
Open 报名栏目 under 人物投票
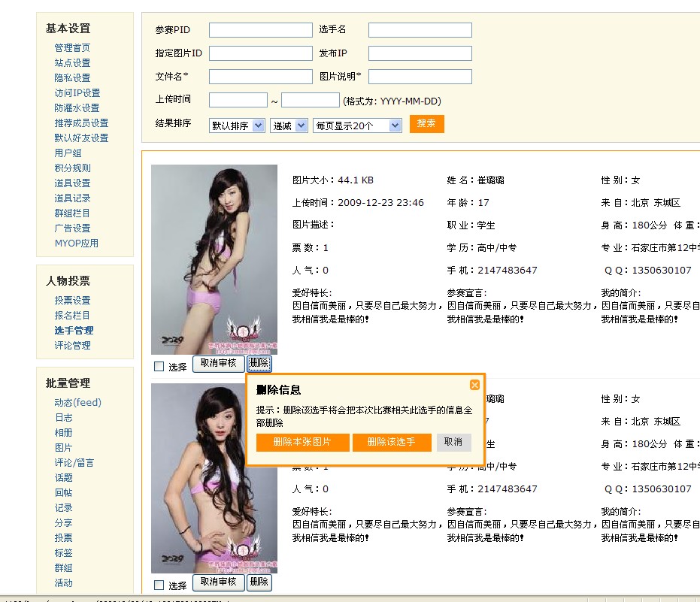tap(72, 316)
